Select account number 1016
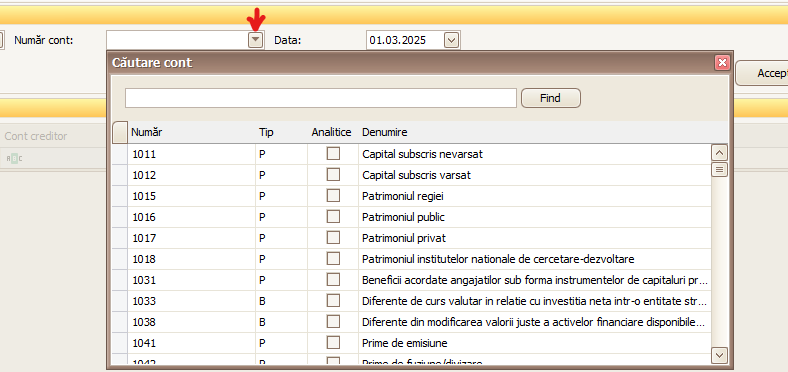The height and width of the screenshot is (372, 788). [x=191, y=217]
